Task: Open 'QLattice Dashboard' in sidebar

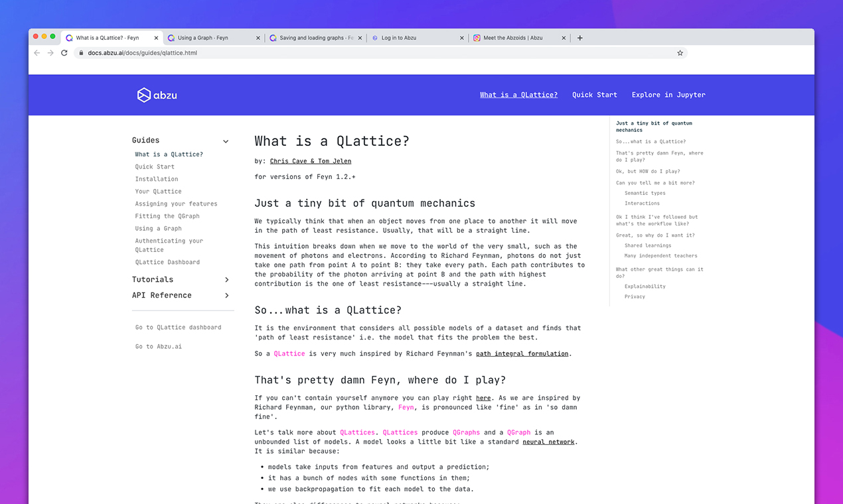Action: (x=167, y=263)
